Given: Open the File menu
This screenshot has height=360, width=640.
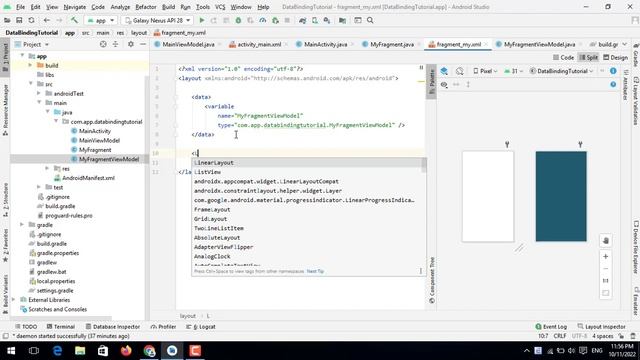Looking at the screenshot, I should (20, 7).
